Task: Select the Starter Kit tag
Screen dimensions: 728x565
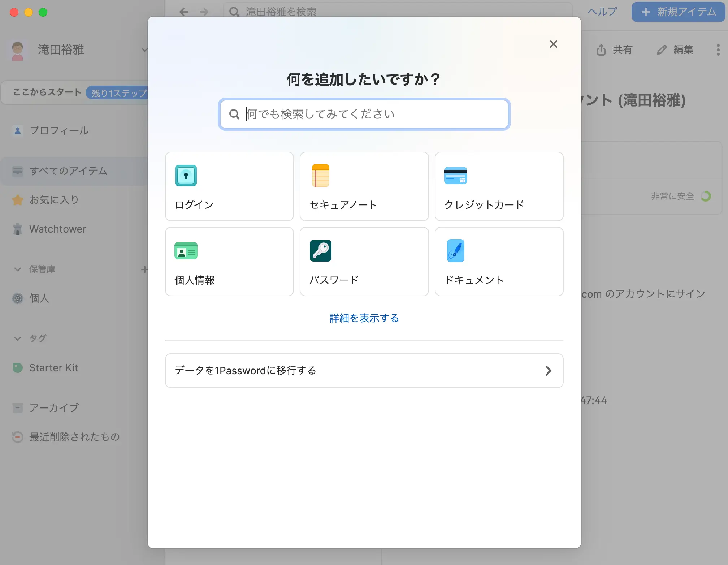Action: coord(74,368)
